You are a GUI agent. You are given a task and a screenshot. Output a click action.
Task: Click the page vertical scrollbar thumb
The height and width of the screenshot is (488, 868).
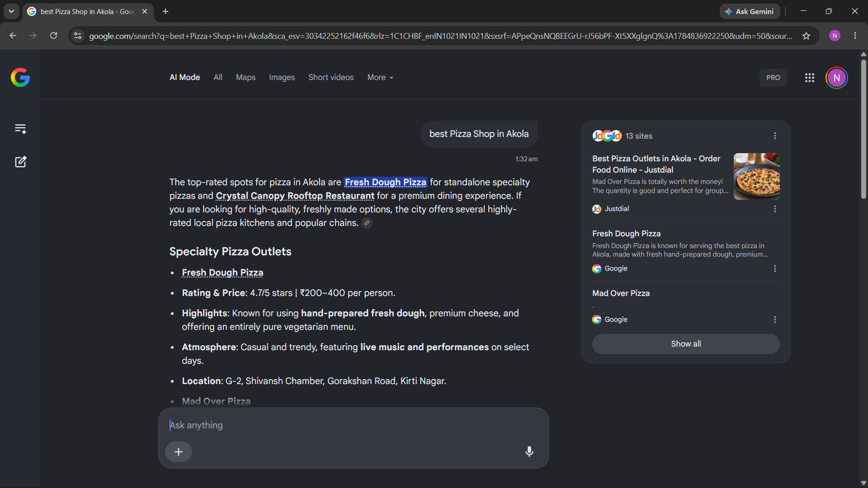click(x=863, y=129)
